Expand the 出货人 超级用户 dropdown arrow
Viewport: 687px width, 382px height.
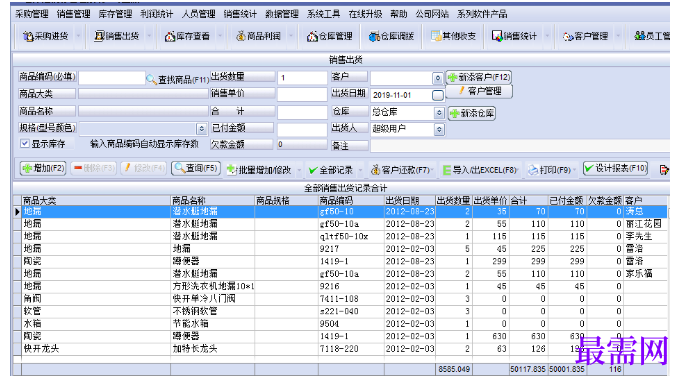439,129
